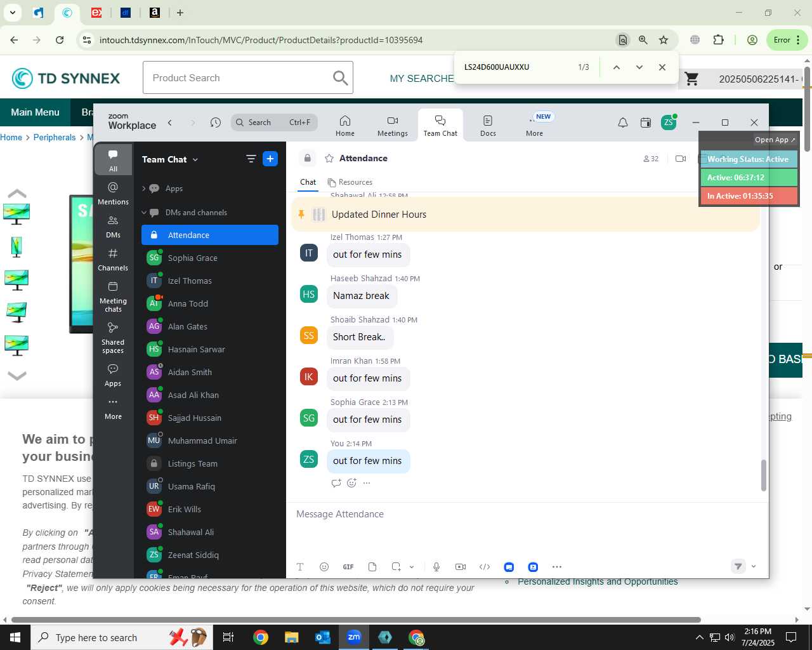Open the text formatting tool in message composer
812x650 pixels.
(300, 567)
